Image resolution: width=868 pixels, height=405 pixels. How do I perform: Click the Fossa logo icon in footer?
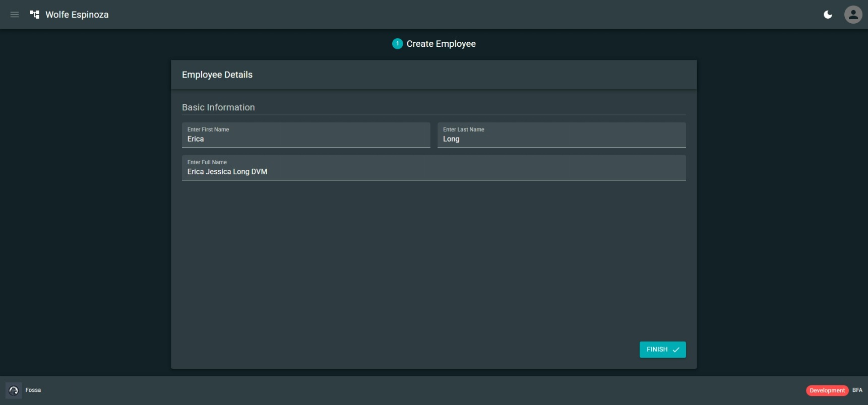tap(14, 390)
